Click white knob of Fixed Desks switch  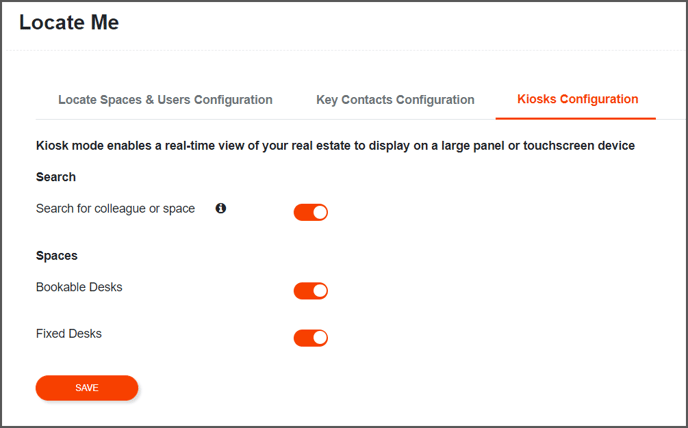tap(320, 338)
